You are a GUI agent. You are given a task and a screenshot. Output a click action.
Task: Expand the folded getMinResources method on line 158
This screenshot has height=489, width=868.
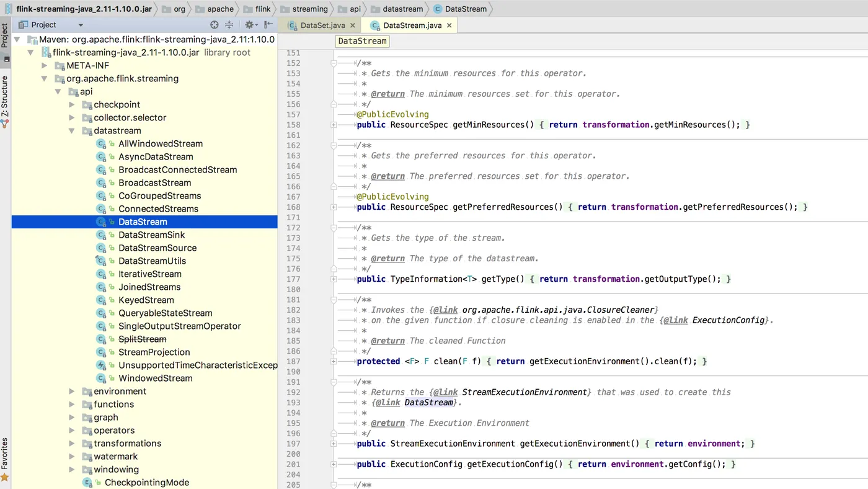click(334, 125)
